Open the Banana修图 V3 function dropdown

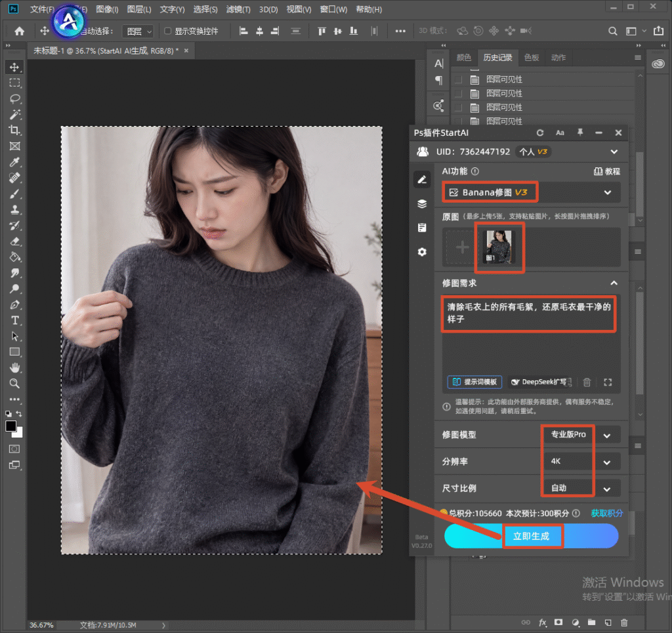click(x=532, y=192)
